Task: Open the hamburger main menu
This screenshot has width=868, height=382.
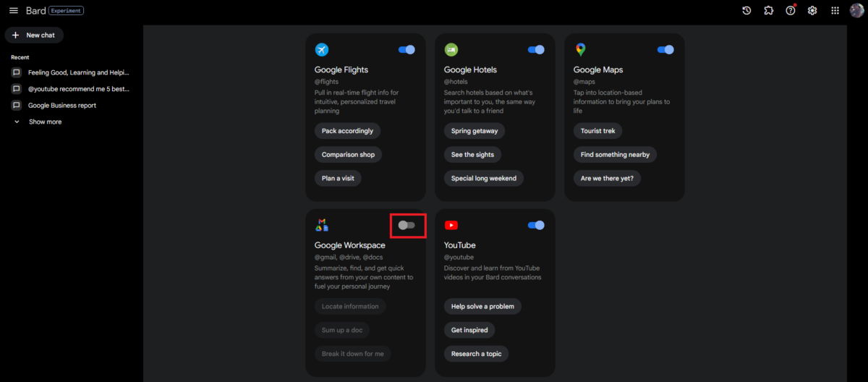Action: tap(13, 11)
